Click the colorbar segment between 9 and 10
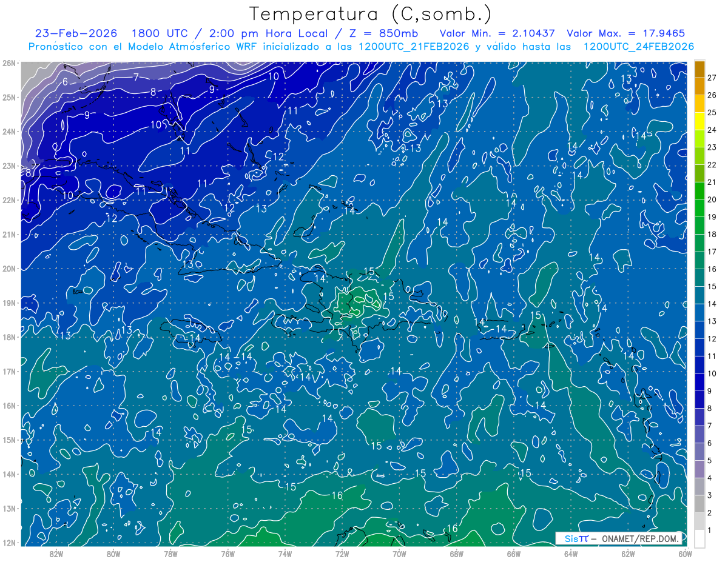 700,382
